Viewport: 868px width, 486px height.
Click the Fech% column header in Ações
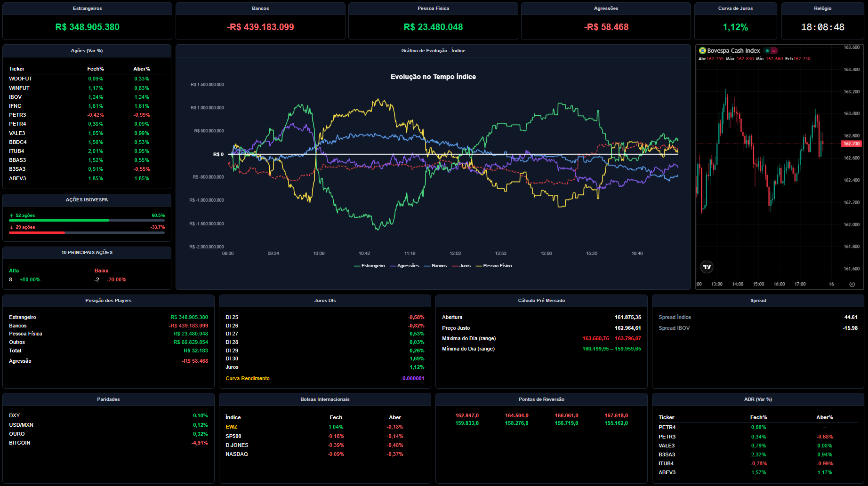[x=96, y=69]
